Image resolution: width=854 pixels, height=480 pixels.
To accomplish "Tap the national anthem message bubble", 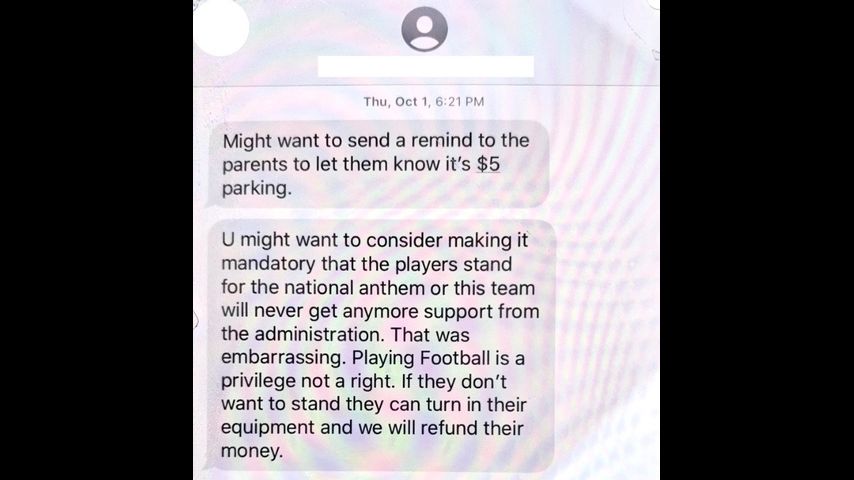I will 380,345.
